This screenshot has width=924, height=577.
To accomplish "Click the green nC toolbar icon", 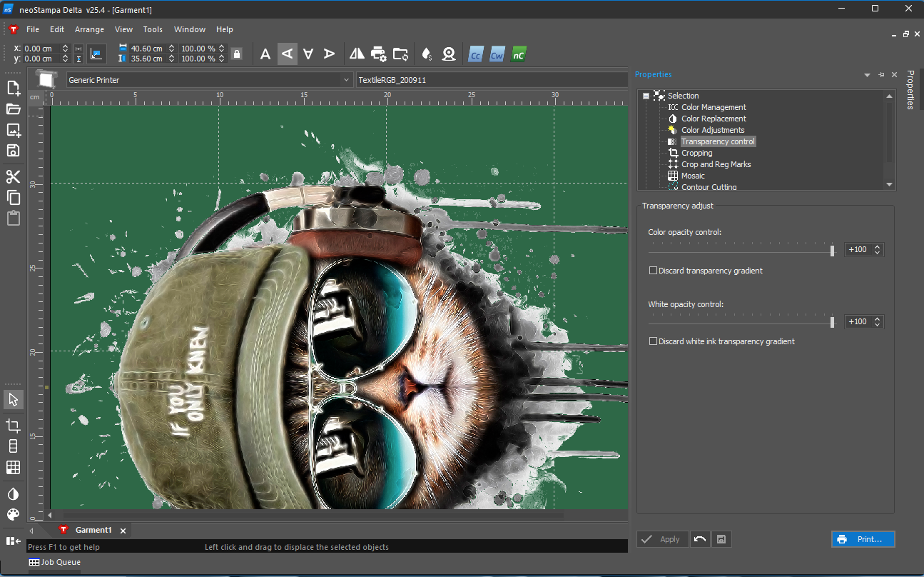I will click(x=519, y=54).
